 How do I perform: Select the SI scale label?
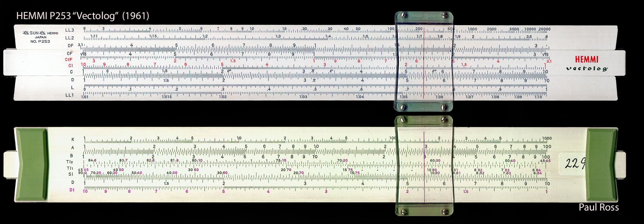tap(71, 174)
